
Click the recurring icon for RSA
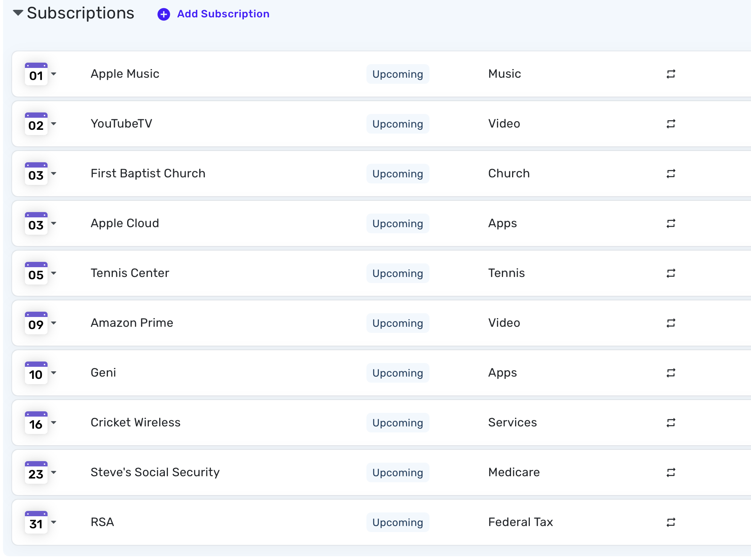(x=671, y=522)
